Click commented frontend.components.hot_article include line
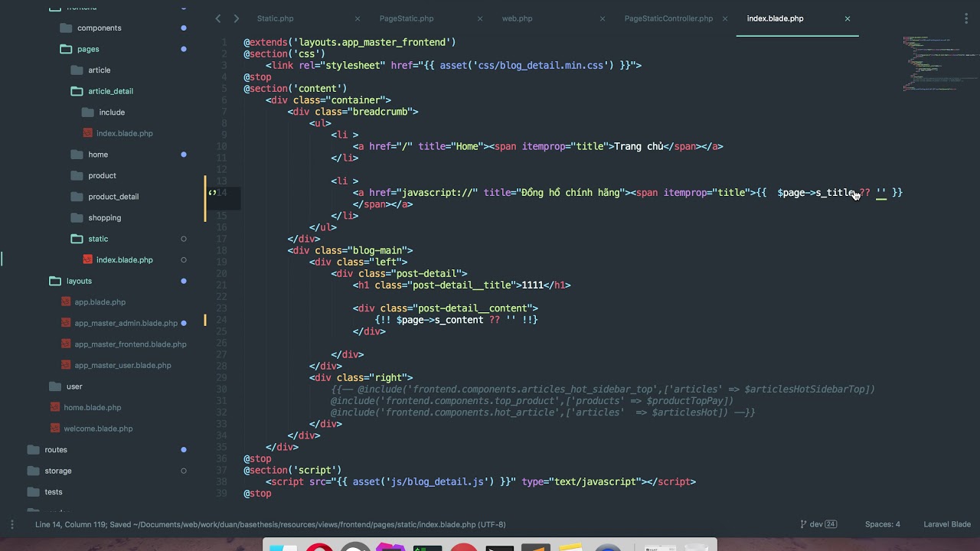The width and height of the screenshot is (980, 551). pos(543,412)
